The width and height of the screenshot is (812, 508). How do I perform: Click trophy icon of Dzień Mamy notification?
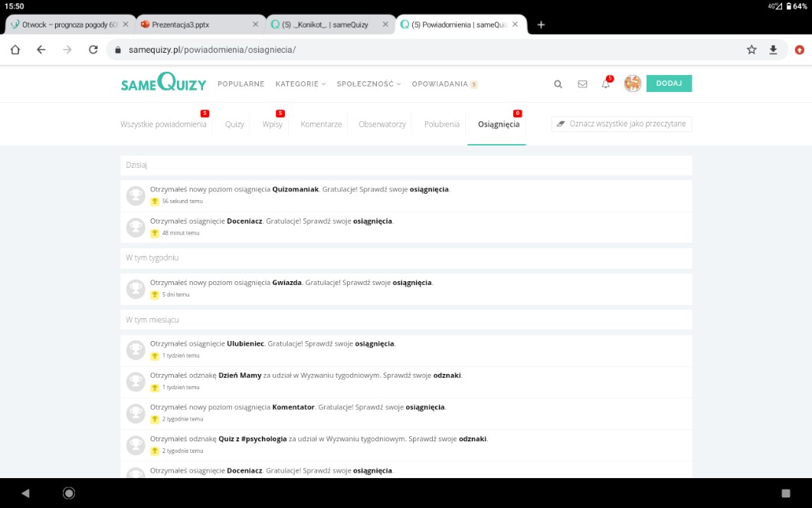click(136, 381)
